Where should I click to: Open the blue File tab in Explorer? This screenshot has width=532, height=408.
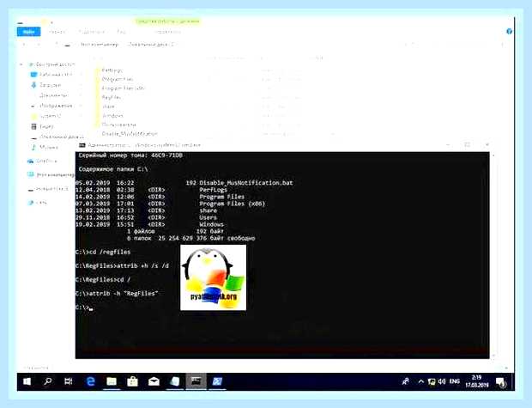[29, 32]
